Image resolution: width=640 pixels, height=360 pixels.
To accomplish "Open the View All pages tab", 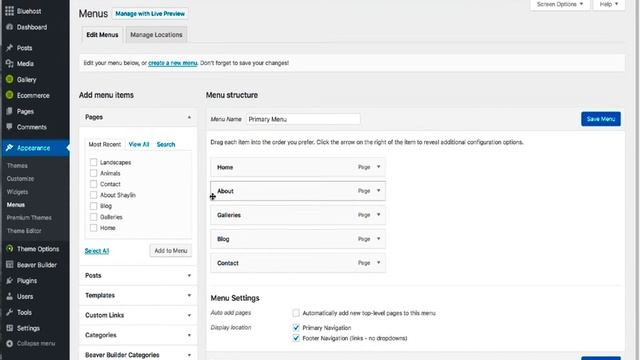I will 139,144.
